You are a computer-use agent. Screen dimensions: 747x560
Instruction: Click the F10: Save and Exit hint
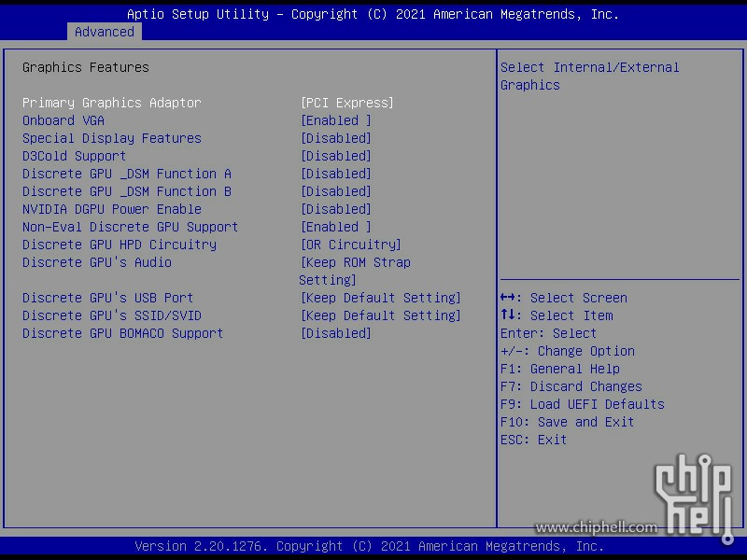(x=567, y=423)
